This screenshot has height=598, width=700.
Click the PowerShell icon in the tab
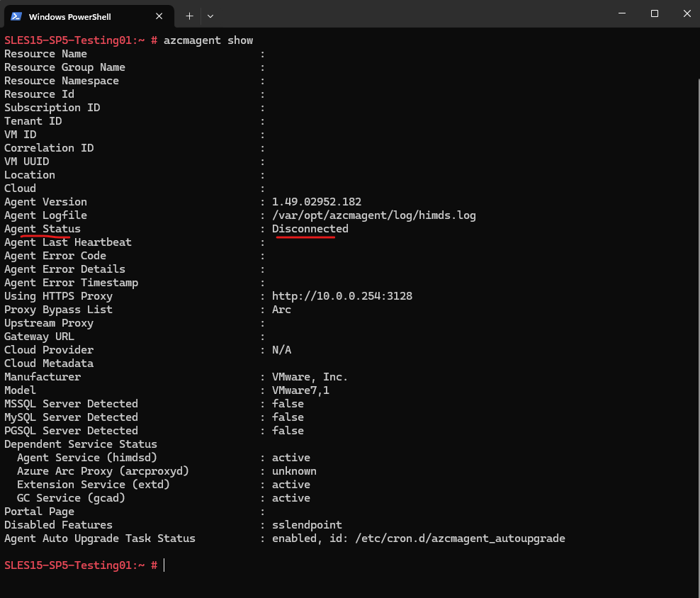coord(16,16)
